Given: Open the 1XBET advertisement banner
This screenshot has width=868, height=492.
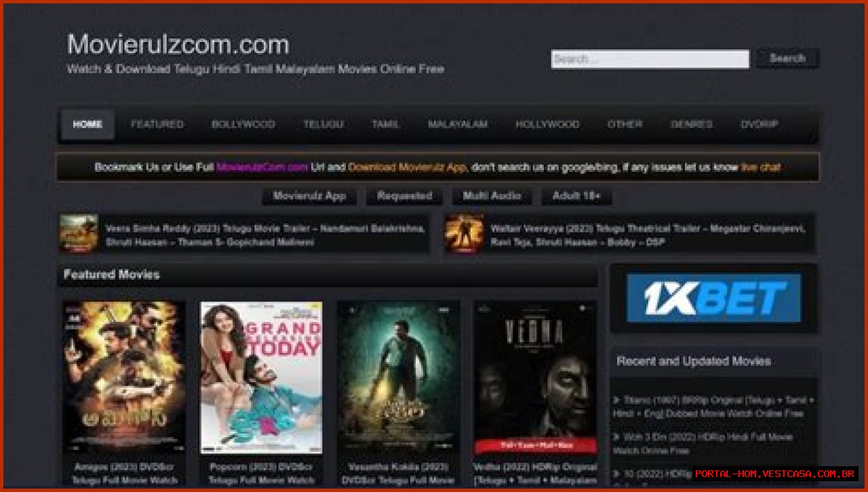Looking at the screenshot, I should pos(713,298).
